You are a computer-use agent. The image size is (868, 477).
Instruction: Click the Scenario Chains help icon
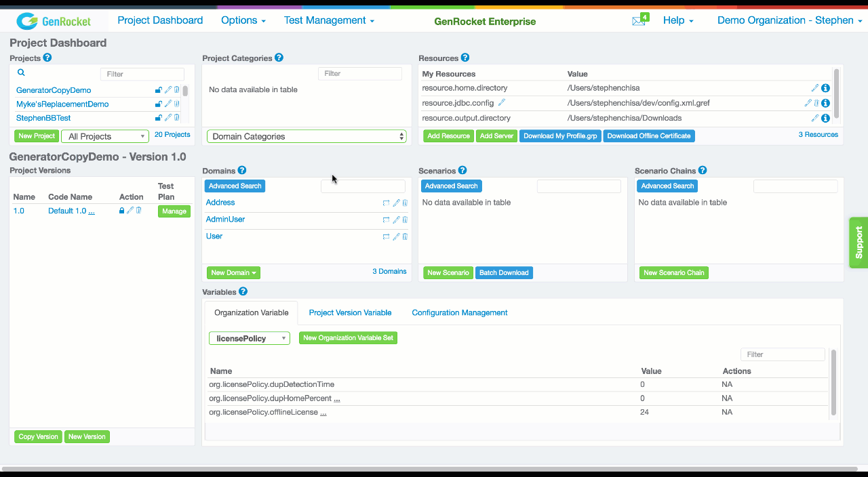[x=703, y=171]
